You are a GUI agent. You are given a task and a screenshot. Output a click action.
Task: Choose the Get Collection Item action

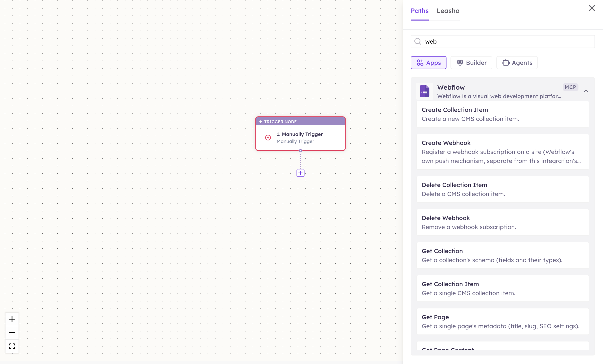(503, 288)
